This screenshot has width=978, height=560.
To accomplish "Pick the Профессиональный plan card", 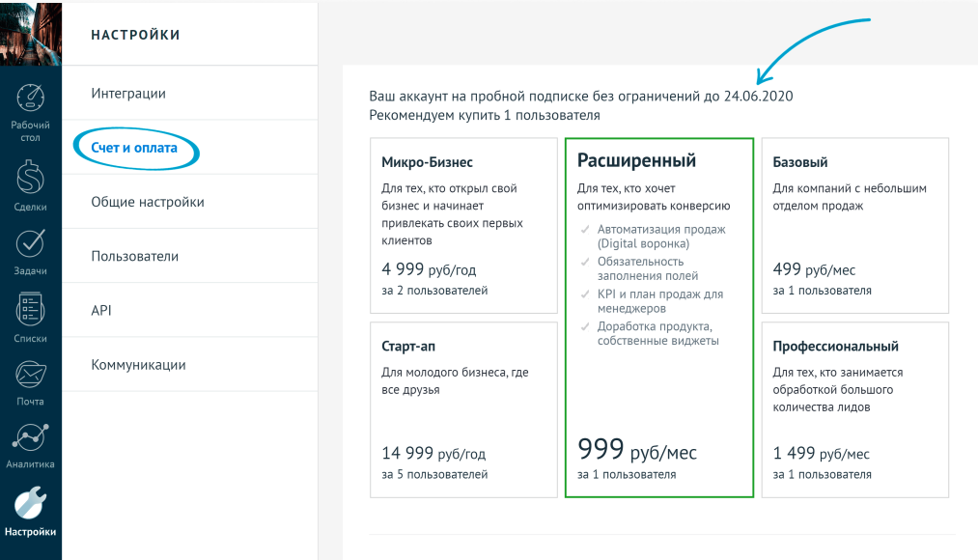I will coord(854,409).
